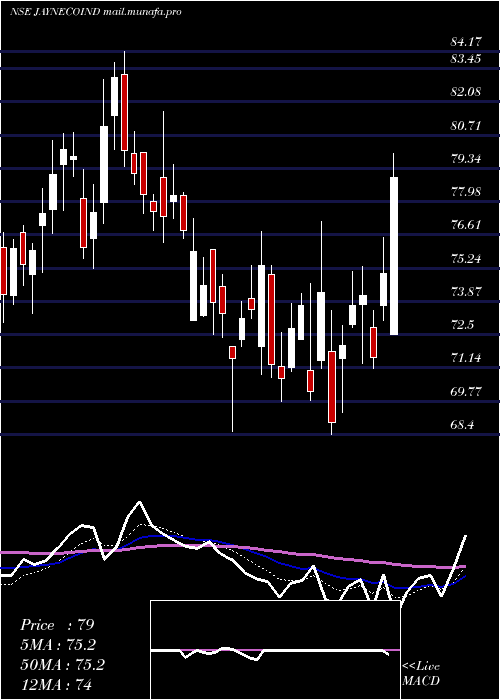This screenshot has width=500, height=700.
Task: Click the 83.45 price level label
Action: tap(466, 58)
